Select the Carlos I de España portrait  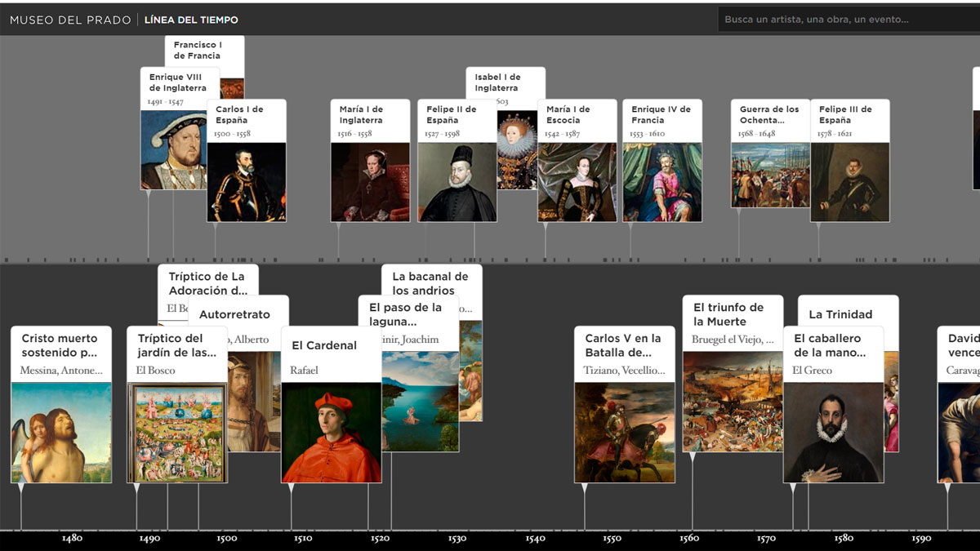(247, 181)
